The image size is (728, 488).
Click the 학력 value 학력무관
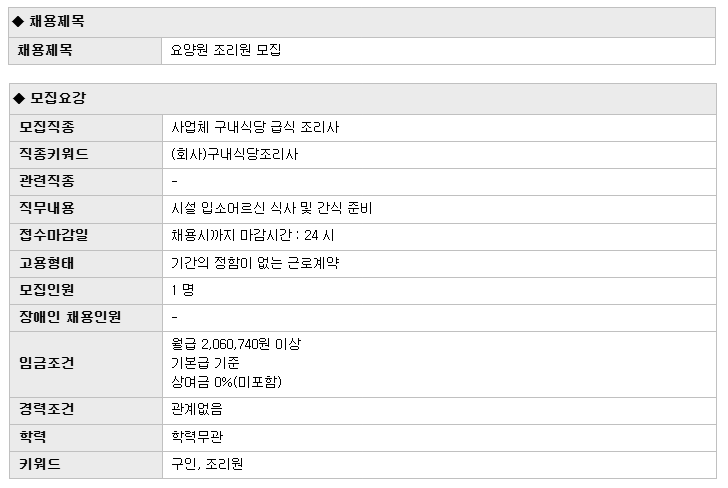197,436
